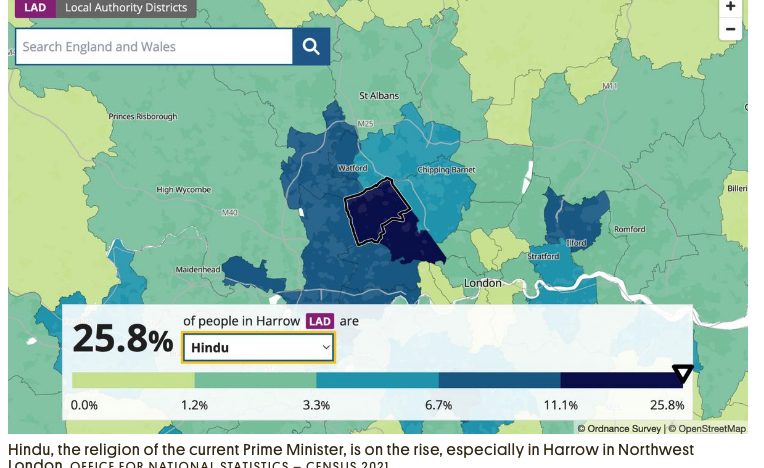The image size is (764, 468).
Task: Click the magnifying glass search button
Action: point(311,47)
